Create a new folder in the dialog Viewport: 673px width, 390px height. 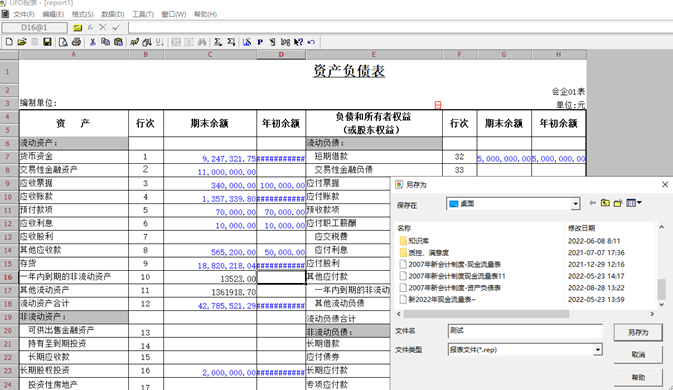point(618,203)
